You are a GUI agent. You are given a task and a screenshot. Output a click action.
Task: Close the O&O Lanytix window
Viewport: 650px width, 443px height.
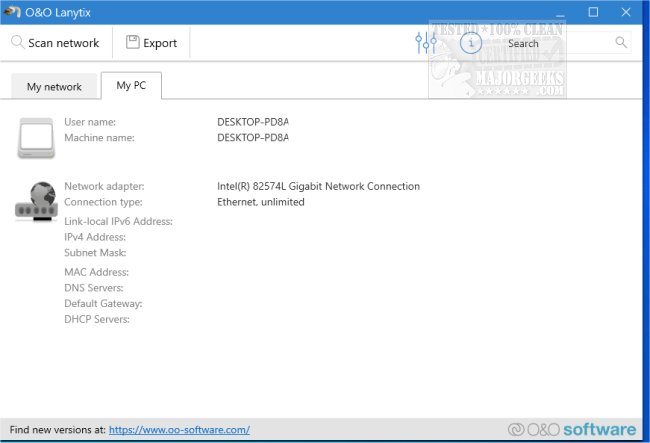pos(626,12)
